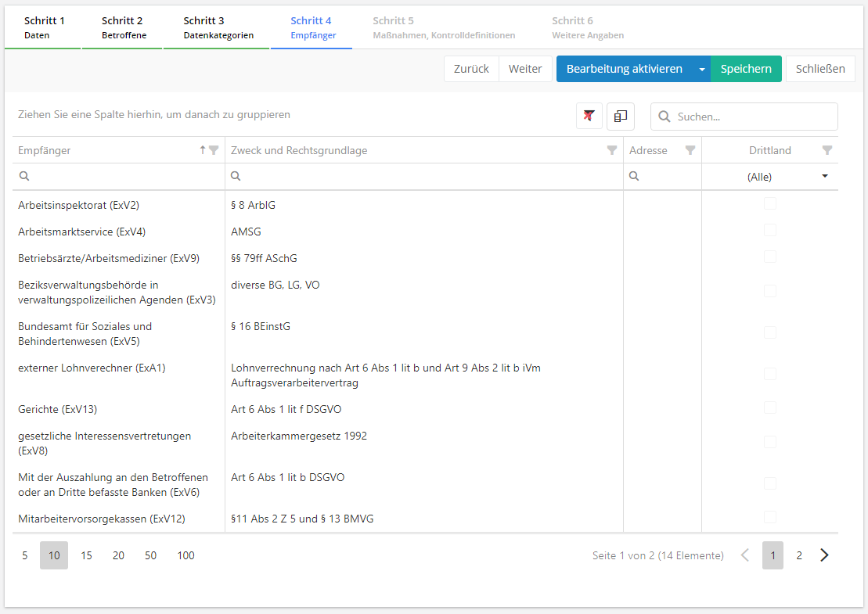This screenshot has width=868, height=614.
Task: Open the Bearbeitung aktivieren dropdown arrow
Action: (702, 69)
